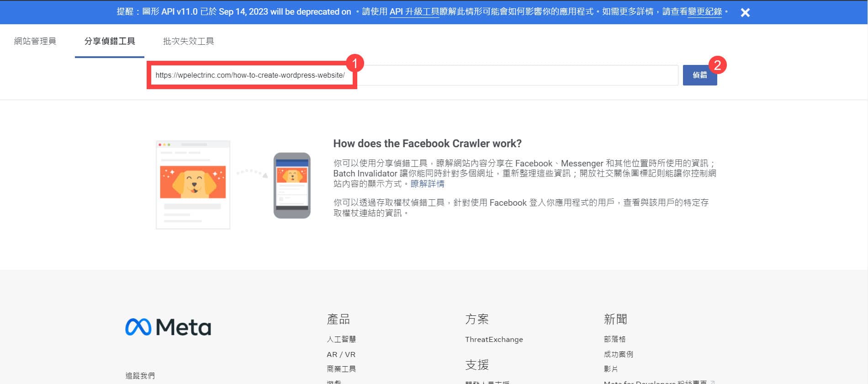Viewport: 868px width, 384px height.
Task: Click the 追蹤我們 text
Action: coord(140,376)
